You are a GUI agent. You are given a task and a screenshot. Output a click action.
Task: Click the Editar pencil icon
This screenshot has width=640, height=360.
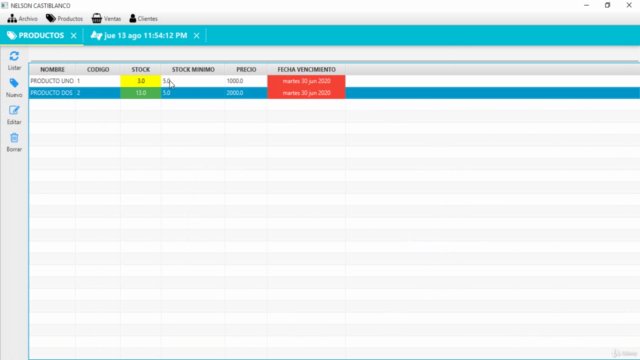[x=14, y=110]
